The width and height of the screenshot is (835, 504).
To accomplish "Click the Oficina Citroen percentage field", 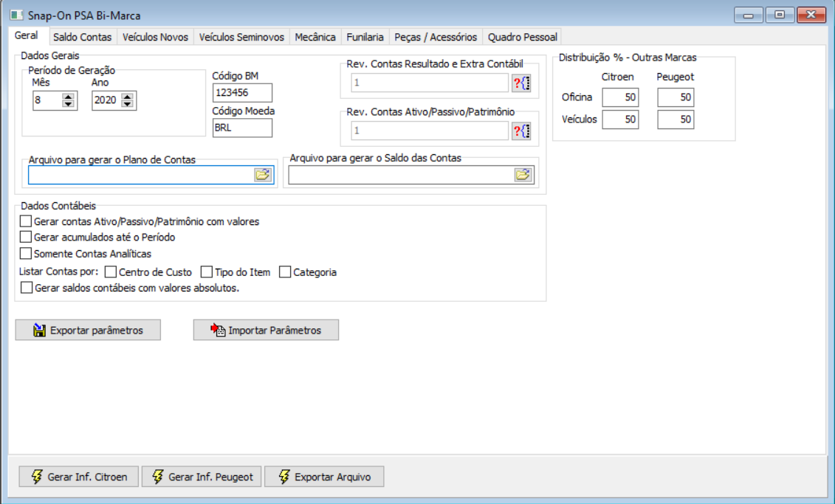I will (x=620, y=97).
